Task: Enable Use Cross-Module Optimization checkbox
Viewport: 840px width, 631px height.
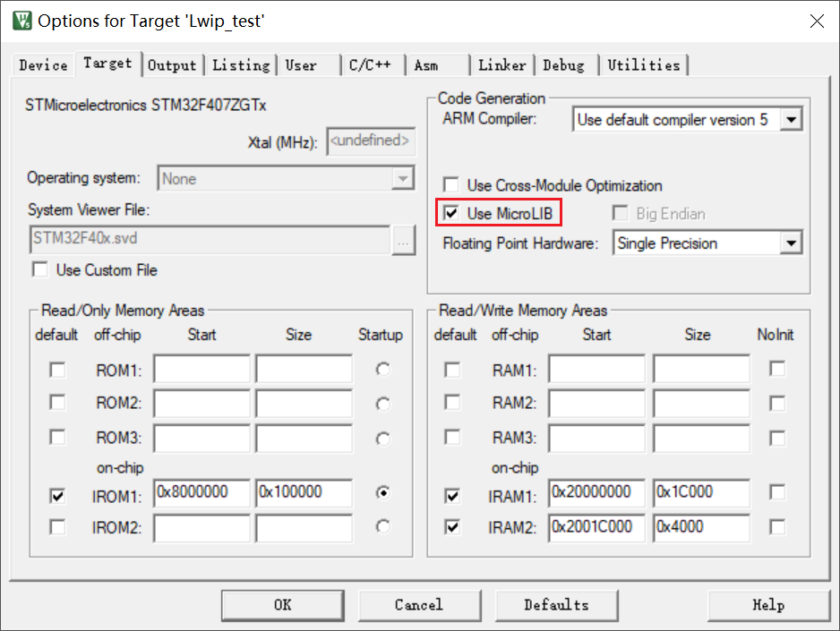Action: [451, 185]
